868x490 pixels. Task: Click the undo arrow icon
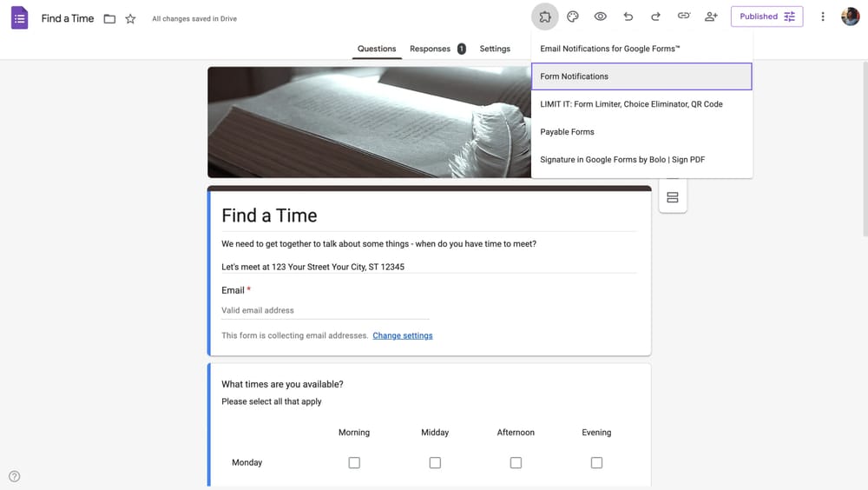628,17
